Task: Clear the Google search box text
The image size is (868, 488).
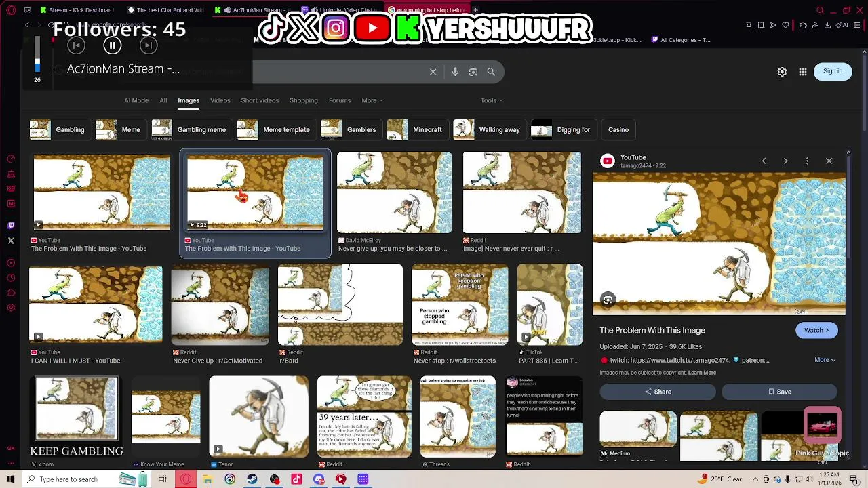Action: [433, 72]
